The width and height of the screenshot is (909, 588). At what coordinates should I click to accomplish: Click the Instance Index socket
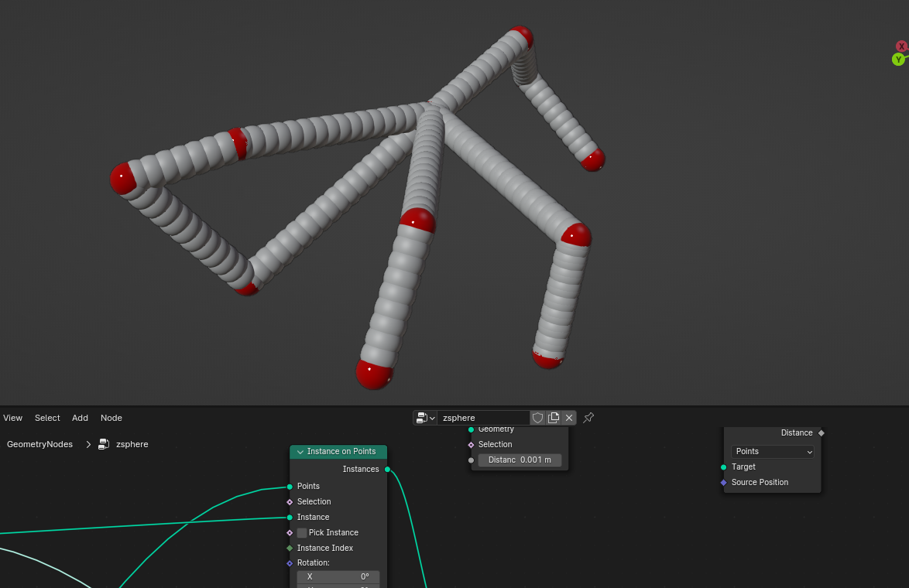[x=290, y=548]
